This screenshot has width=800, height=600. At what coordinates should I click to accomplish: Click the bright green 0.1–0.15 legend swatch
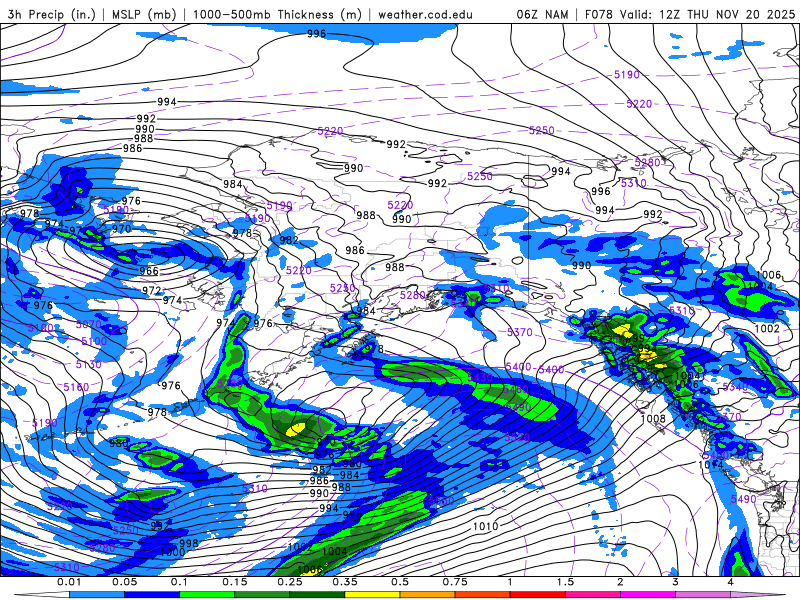point(207,595)
